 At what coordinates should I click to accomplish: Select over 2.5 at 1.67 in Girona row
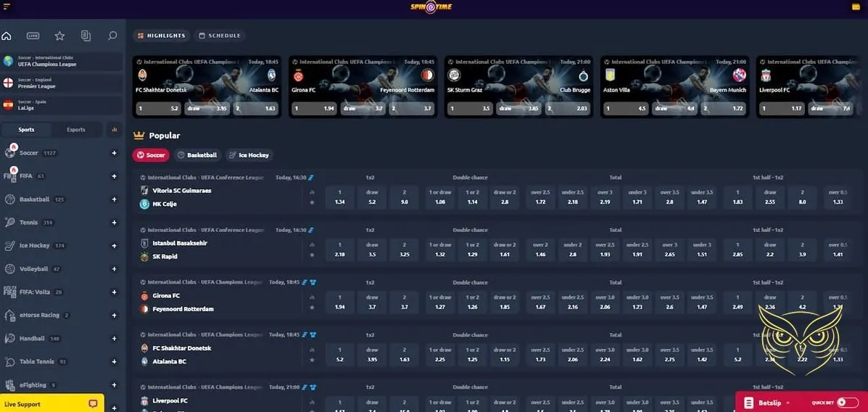pos(540,302)
